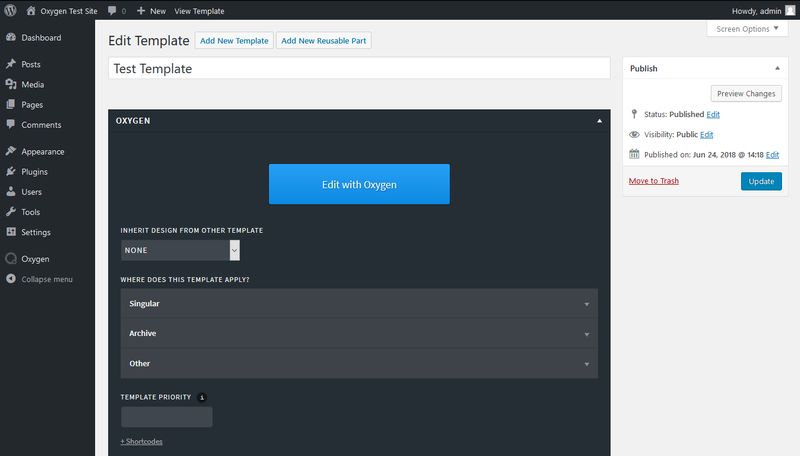Click the Oxygen circle icon in sidebar
The image size is (800, 456).
[x=11, y=259]
